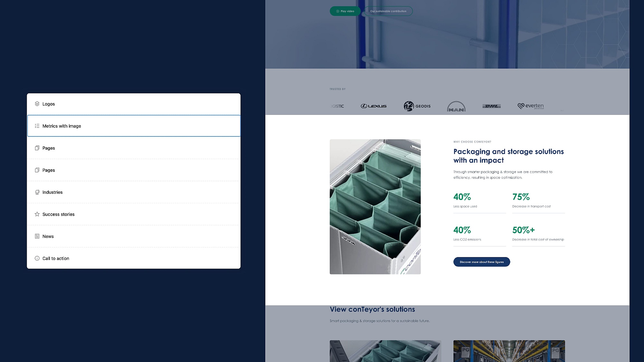Select the Metrics with image icon
This screenshot has width=644, height=362.
tap(37, 126)
